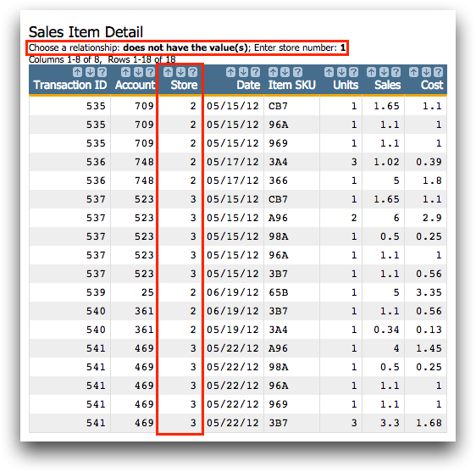This screenshot has width=476, height=472.
Task: Select the Sales column header label
Action: click(387, 85)
